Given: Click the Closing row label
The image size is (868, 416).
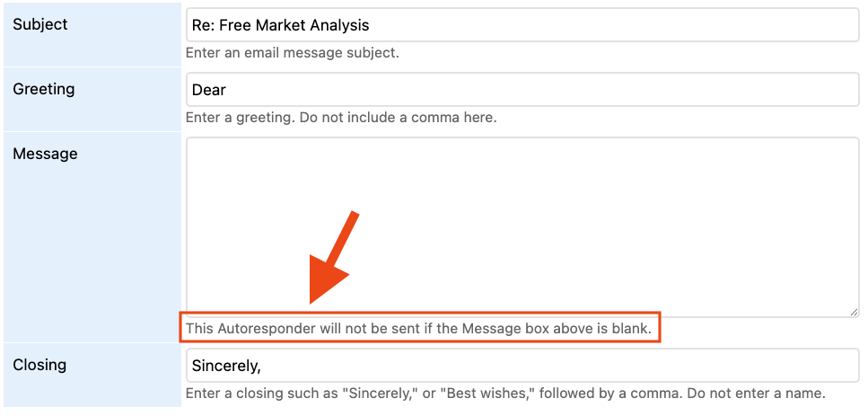Looking at the screenshot, I should pos(39,365).
